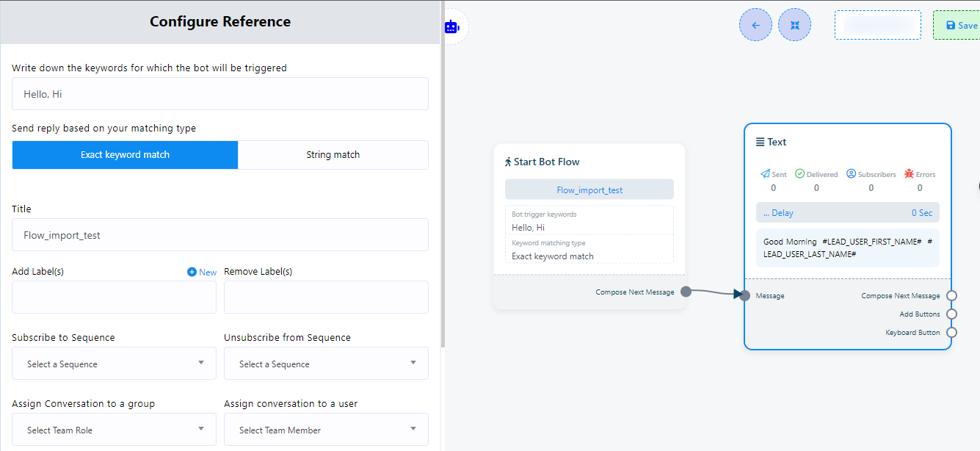Click the bot trigger keywords input field
The width and height of the screenshot is (980, 451).
coord(220,94)
